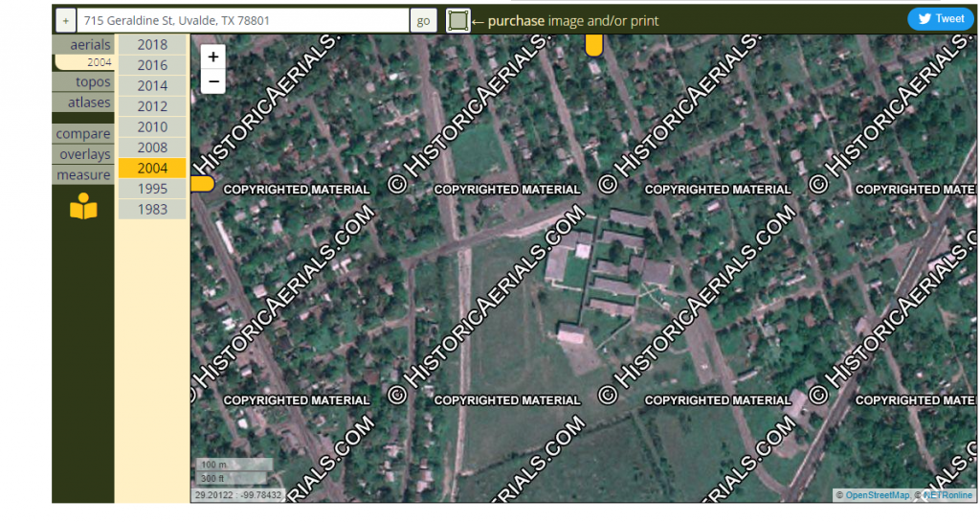Click the 300 ft scale bar

click(x=231, y=479)
